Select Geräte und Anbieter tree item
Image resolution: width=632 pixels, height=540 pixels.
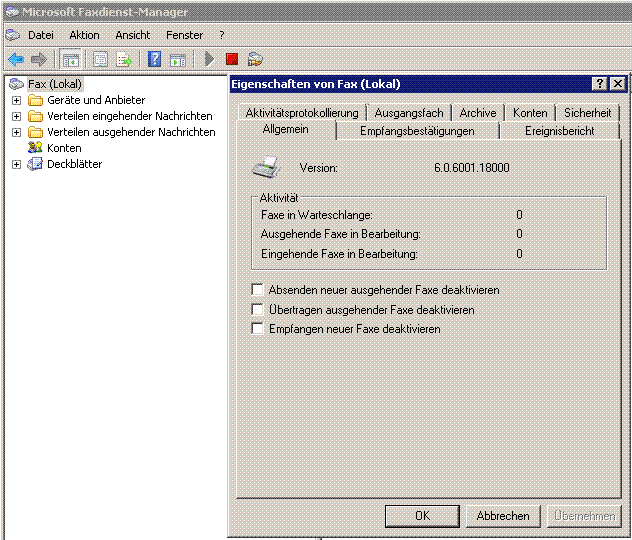point(96,100)
